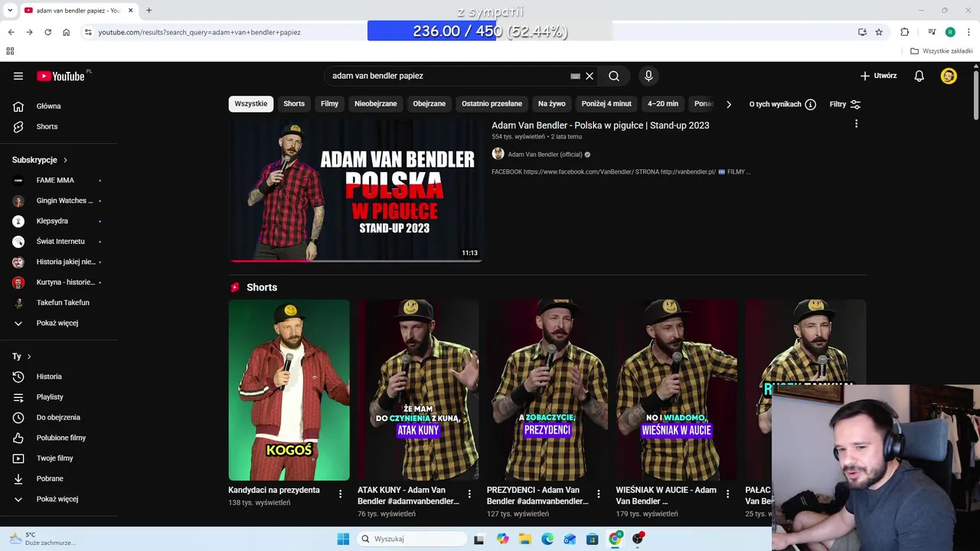This screenshot has height=551, width=980.
Task: Expand the Subskrypcje section arrow
Action: [65, 160]
